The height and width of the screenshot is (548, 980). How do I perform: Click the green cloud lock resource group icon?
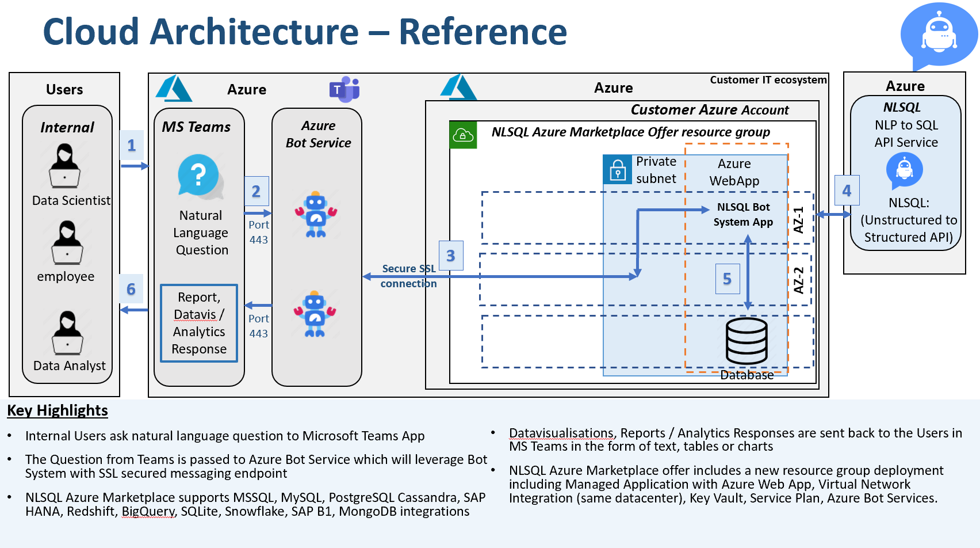pyautogui.click(x=463, y=135)
